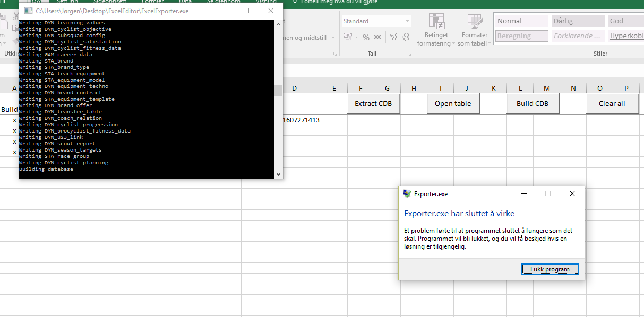Apply the Normal cell style

(521, 21)
